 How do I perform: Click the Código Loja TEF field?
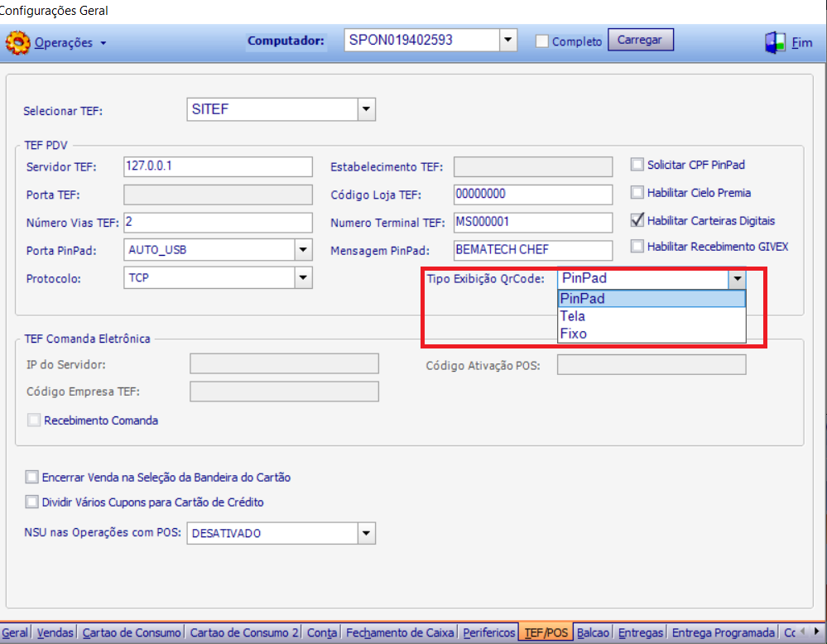pyautogui.click(x=532, y=195)
